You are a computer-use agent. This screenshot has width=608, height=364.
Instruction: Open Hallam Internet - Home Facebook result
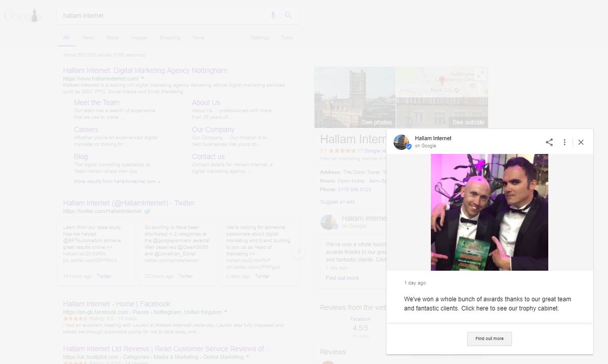point(116,304)
